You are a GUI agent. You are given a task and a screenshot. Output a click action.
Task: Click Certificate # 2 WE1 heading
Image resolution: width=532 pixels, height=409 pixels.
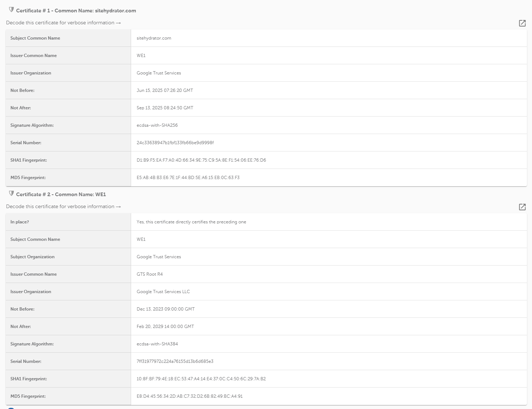pos(61,194)
